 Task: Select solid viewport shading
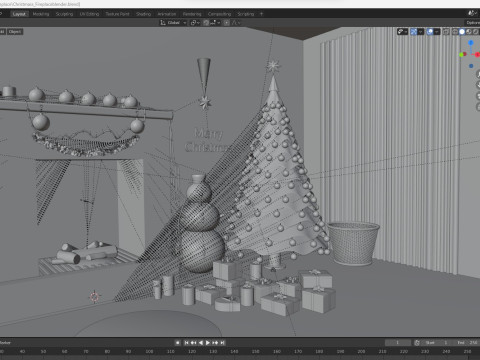462,32
